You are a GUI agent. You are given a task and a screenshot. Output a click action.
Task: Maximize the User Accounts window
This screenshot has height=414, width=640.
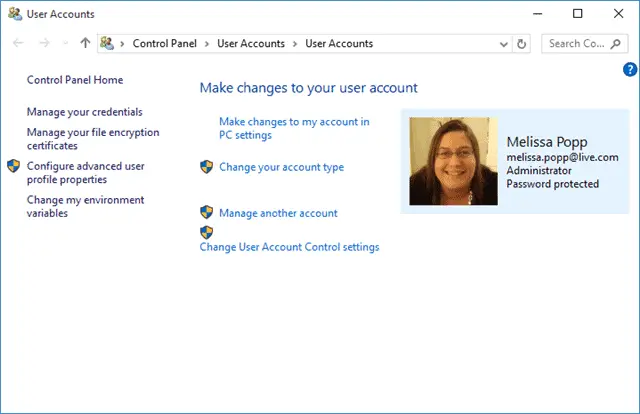(578, 13)
